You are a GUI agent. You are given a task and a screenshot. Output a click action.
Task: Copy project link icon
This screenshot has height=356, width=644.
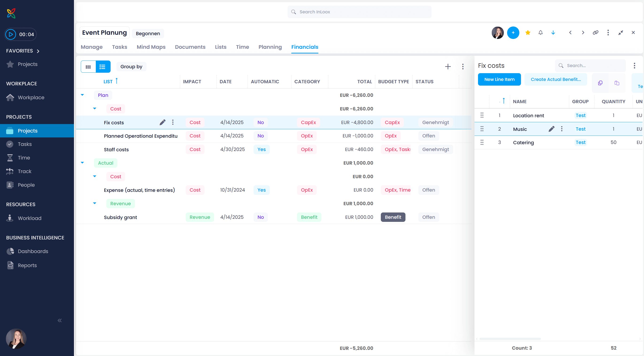595,33
